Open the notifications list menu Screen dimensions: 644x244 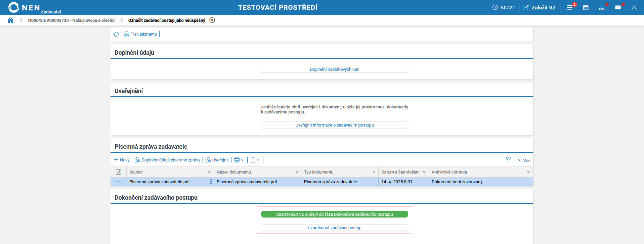[x=570, y=7]
